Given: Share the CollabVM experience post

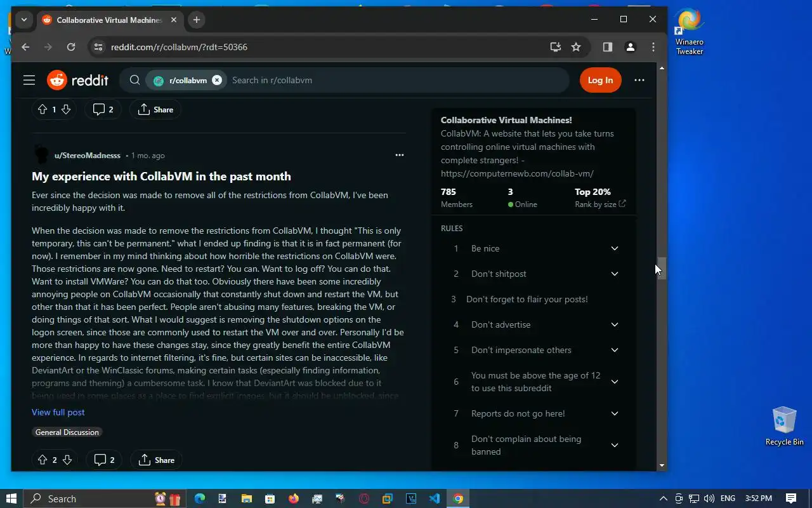Looking at the screenshot, I should 157,460.
